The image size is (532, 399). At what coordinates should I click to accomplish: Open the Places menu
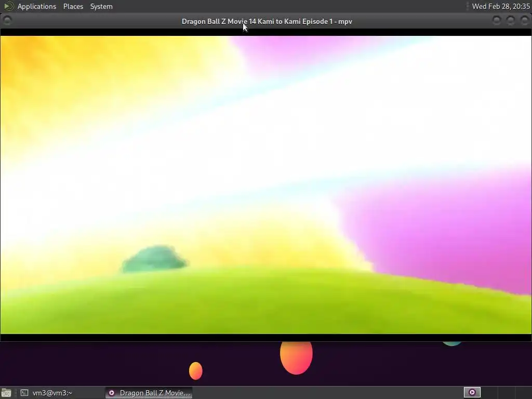pos(73,6)
